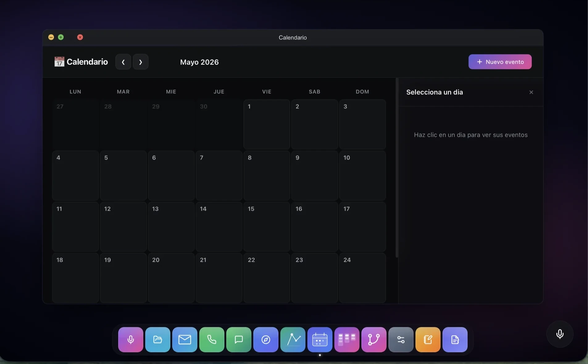Select day 2 in the calendar
The height and width of the screenshot is (364, 588).
click(315, 124)
